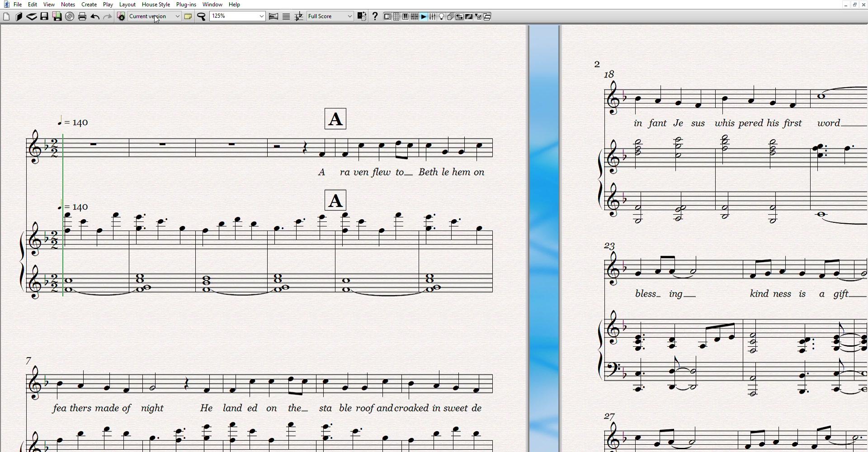Open the File menu
Screen dimensions: 868x452
click(x=18, y=5)
